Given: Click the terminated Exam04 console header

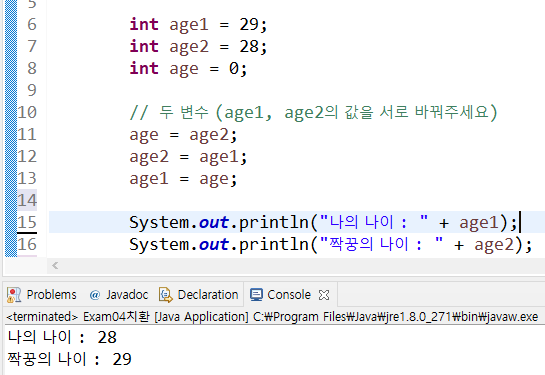Looking at the screenshot, I should (272, 317).
